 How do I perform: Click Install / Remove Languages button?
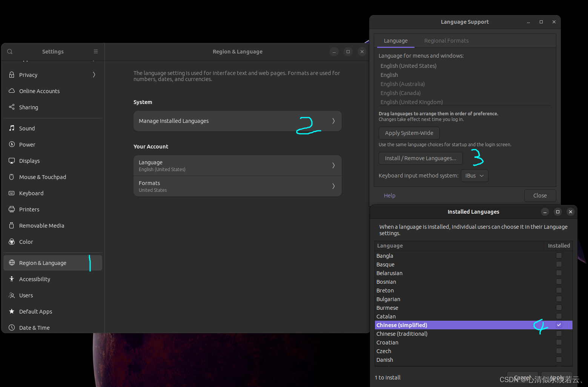[x=421, y=158]
